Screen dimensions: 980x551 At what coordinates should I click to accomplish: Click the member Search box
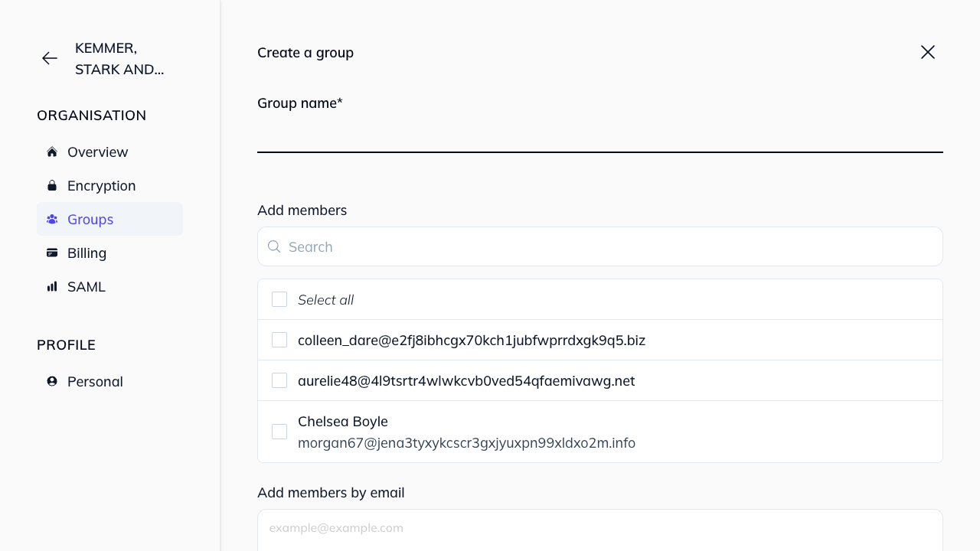[x=599, y=246]
